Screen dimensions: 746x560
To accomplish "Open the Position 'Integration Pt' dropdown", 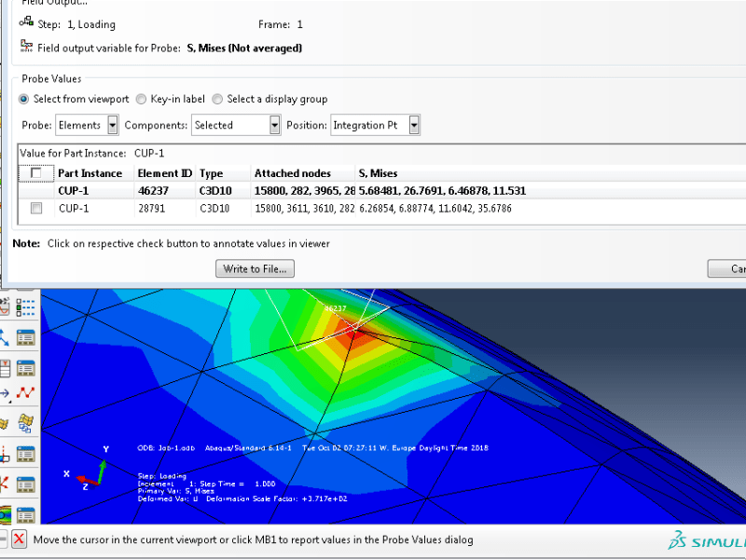I will [375, 125].
